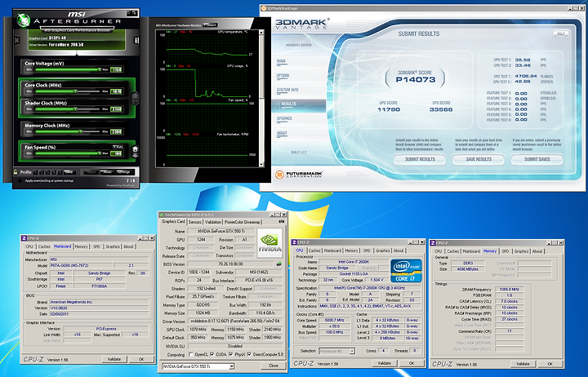
Task: Switch to Sensors tab in GPU-Z
Action: pos(195,222)
